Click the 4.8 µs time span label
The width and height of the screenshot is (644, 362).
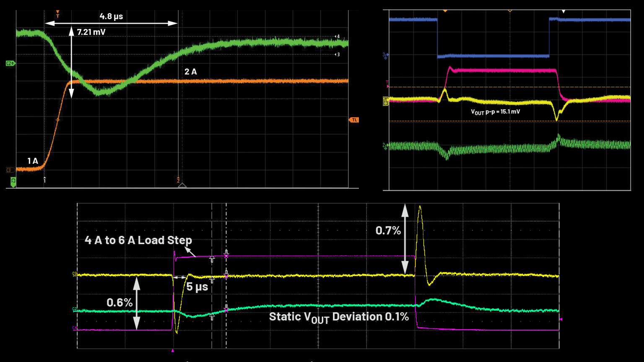point(111,16)
